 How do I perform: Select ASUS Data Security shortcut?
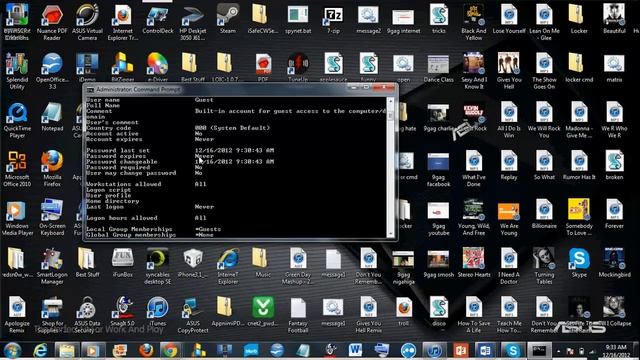(x=87, y=315)
